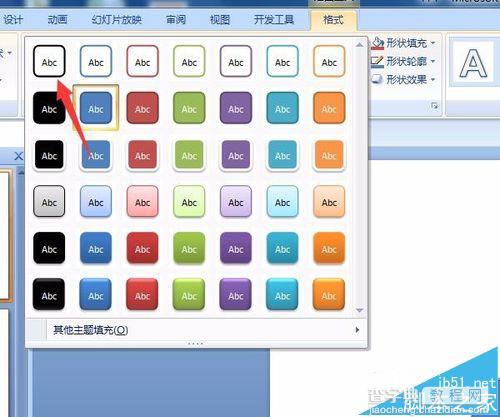This screenshot has width=500, height=417.
Task: Select the green outline Abc style in first row
Action: 189,61
